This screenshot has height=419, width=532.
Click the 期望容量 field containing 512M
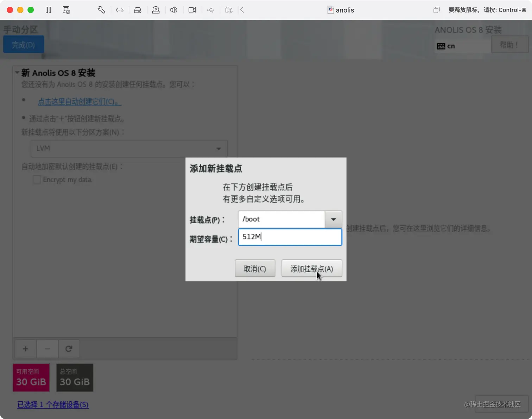point(290,237)
